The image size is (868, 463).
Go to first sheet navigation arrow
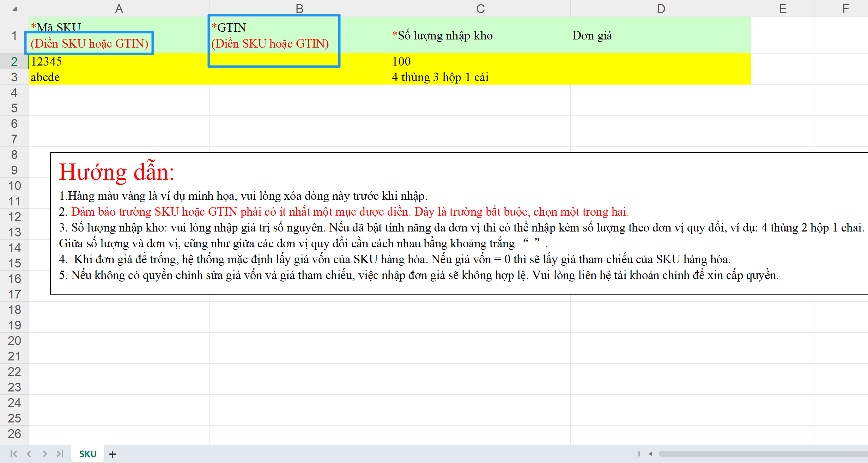(13, 454)
